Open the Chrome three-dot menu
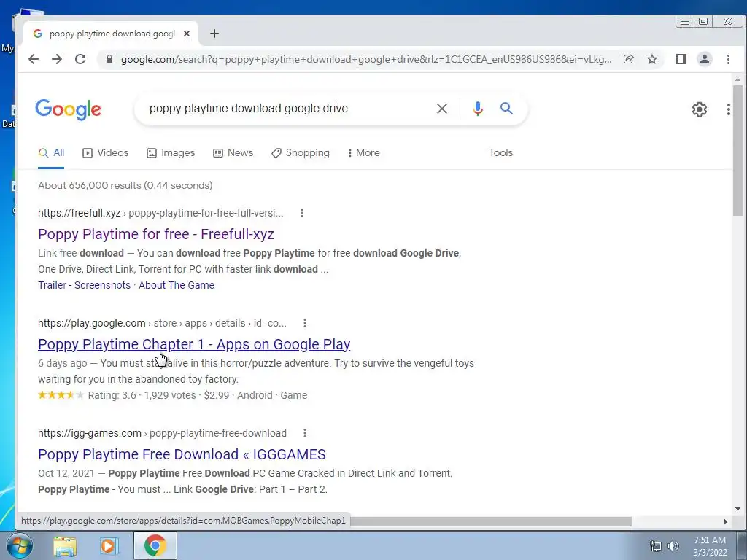The width and height of the screenshot is (747, 560). pyautogui.click(x=728, y=59)
